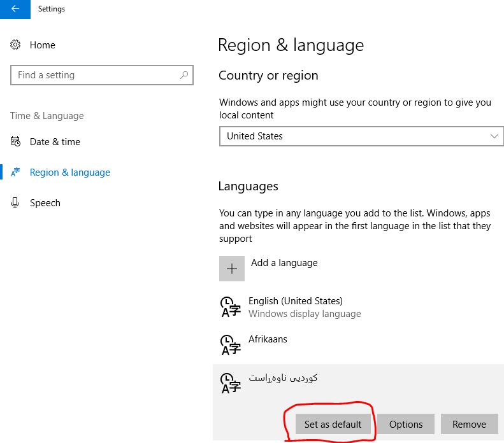
Task: Click the English (United States) language icon
Action: coord(231,307)
